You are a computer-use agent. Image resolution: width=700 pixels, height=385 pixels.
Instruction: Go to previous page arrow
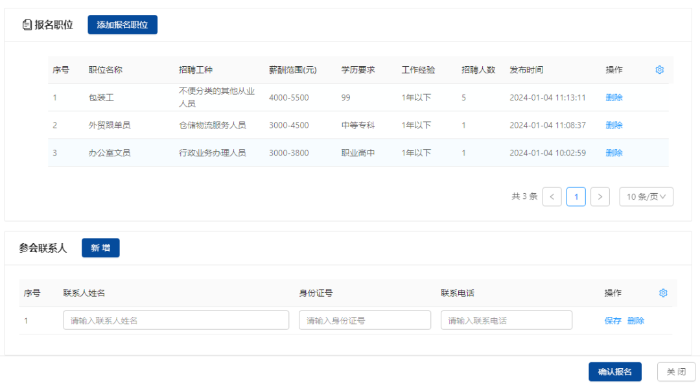click(x=552, y=197)
